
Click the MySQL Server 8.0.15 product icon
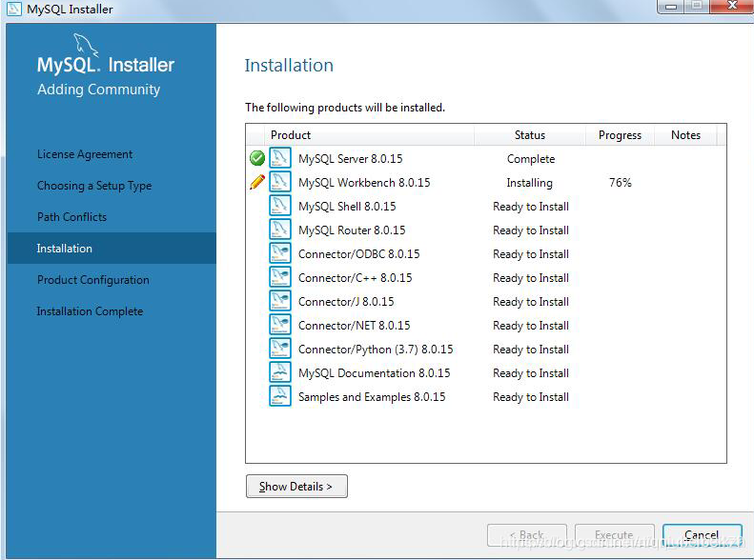point(280,158)
